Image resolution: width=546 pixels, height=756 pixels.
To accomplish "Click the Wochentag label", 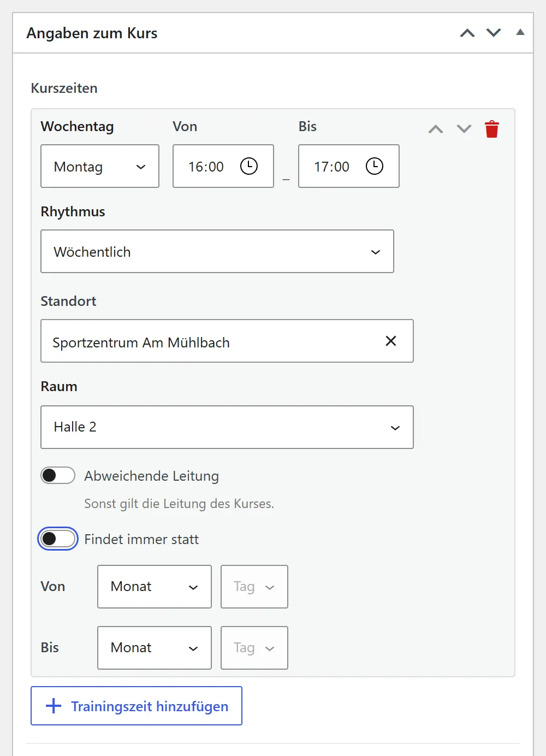I will tap(77, 126).
